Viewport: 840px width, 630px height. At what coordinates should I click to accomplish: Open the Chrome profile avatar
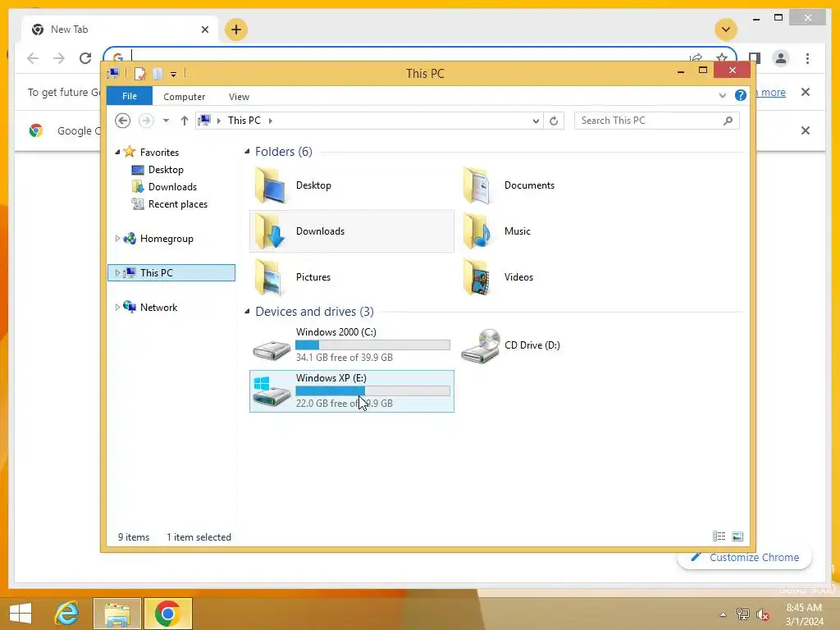coord(781,58)
